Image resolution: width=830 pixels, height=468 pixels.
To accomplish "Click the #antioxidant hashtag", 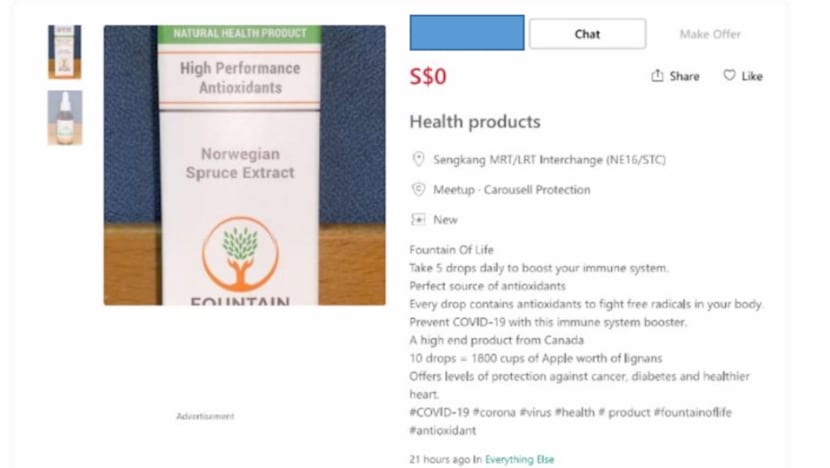I will point(443,430).
